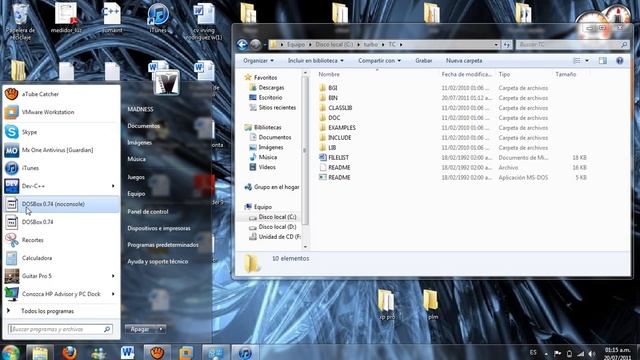
Task: Select Disco local (D:) in tree
Action: tap(277, 227)
